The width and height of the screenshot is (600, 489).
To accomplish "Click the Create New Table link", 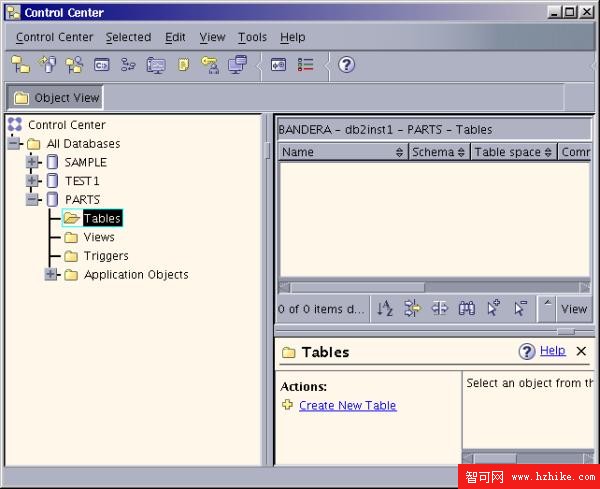I will pos(347,405).
